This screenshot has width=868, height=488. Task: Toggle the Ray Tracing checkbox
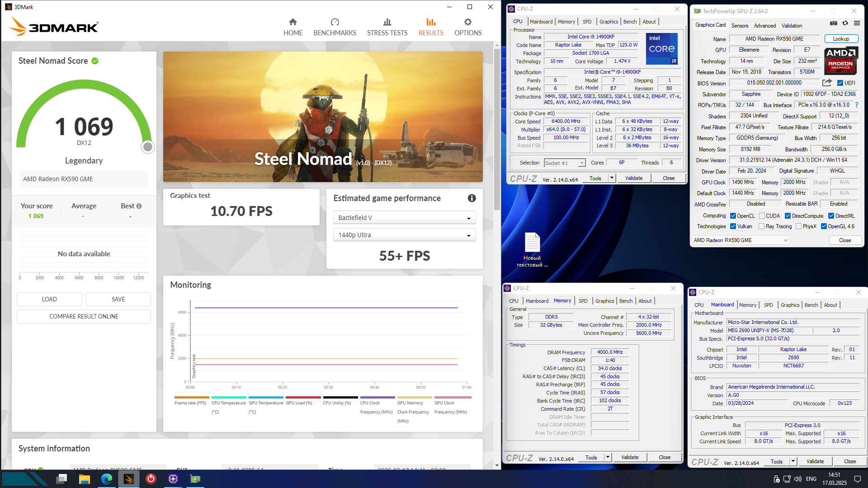pyautogui.click(x=762, y=226)
